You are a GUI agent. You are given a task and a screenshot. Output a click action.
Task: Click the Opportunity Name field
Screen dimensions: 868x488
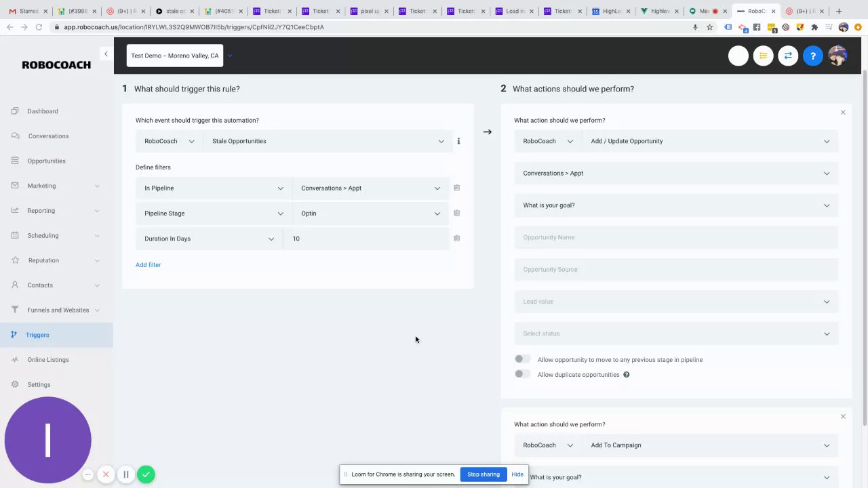[676, 237]
